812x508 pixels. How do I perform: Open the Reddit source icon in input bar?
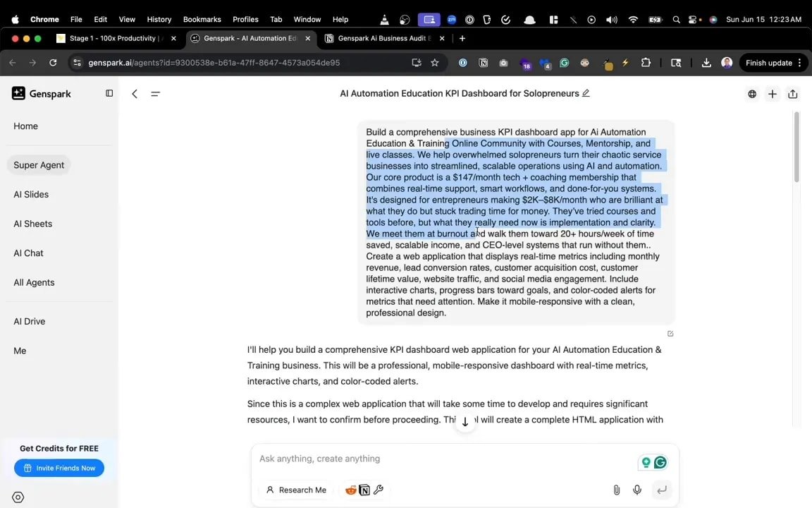coord(351,490)
